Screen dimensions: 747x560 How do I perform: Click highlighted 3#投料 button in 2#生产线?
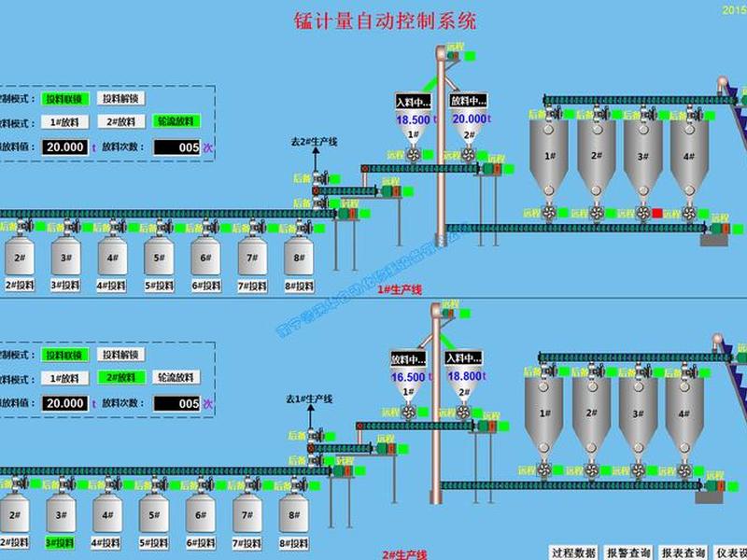coord(60,543)
